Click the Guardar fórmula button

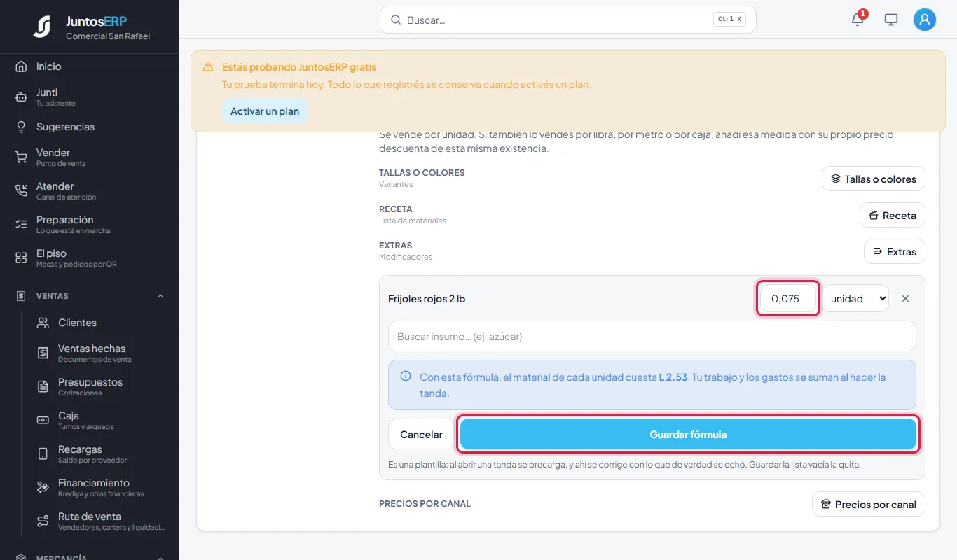(x=688, y=435)
